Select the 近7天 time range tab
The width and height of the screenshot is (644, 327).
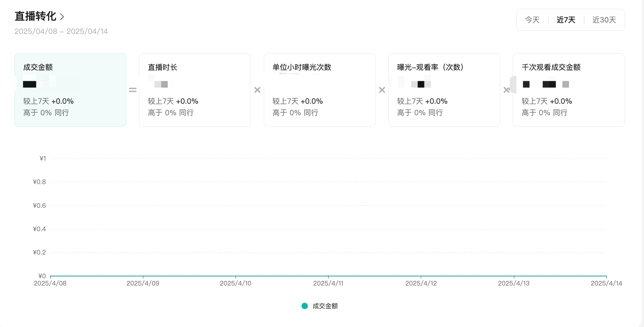tap(566, 20)
